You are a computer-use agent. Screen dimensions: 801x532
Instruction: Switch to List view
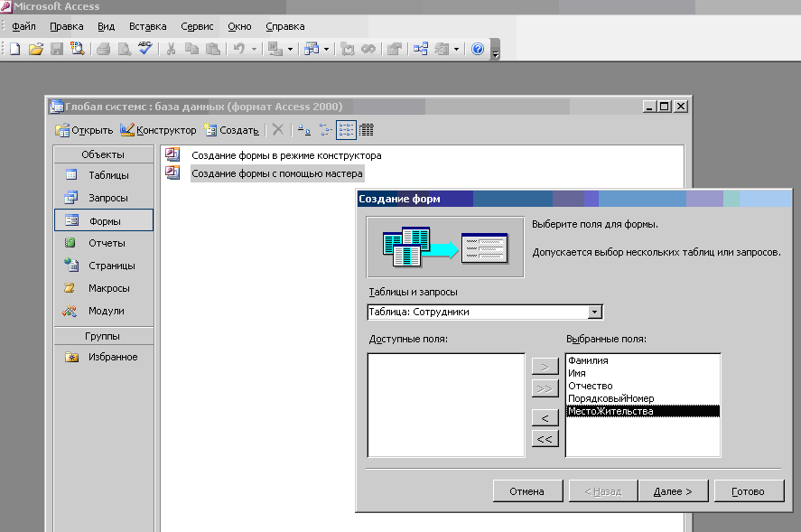coord(346,130)
